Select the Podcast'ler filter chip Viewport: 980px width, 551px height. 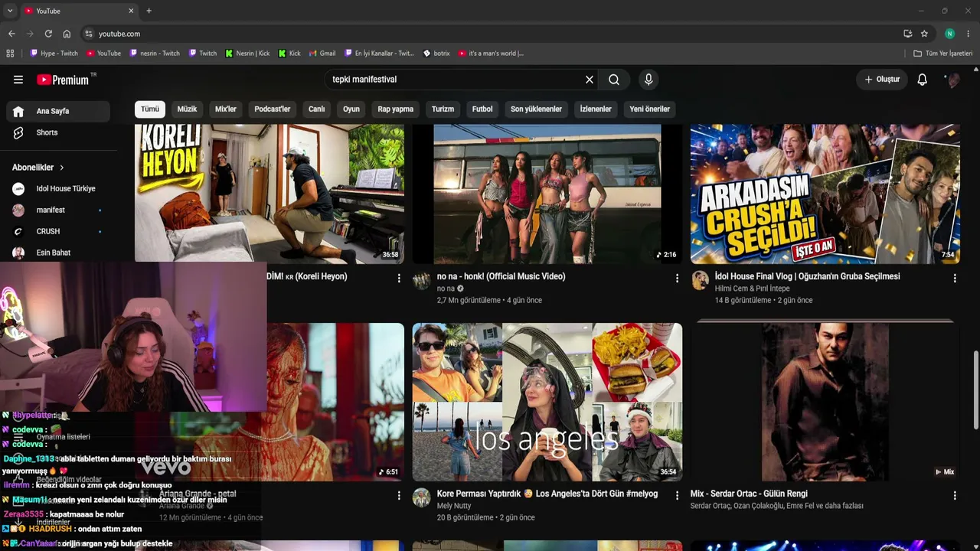tap(273, 109)
